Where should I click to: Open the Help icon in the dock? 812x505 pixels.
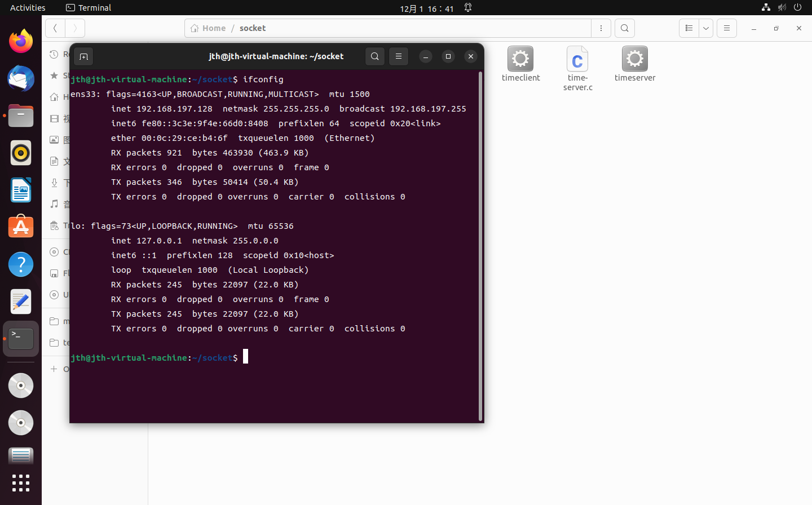[x=21, y=264]
